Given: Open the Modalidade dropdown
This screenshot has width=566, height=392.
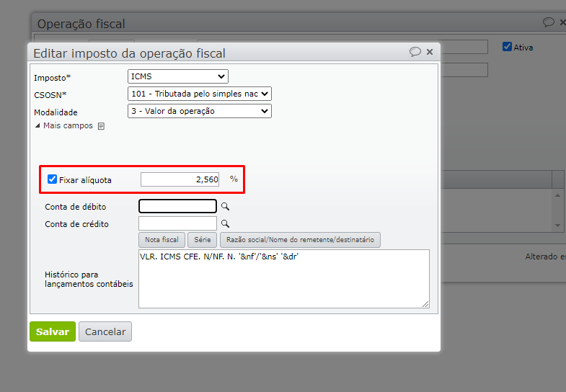Looking at the screenshot, I should click(200, 111).
